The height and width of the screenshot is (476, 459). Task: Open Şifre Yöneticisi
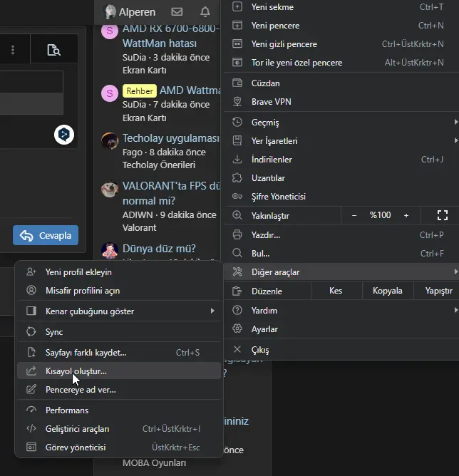coord(341,197)
